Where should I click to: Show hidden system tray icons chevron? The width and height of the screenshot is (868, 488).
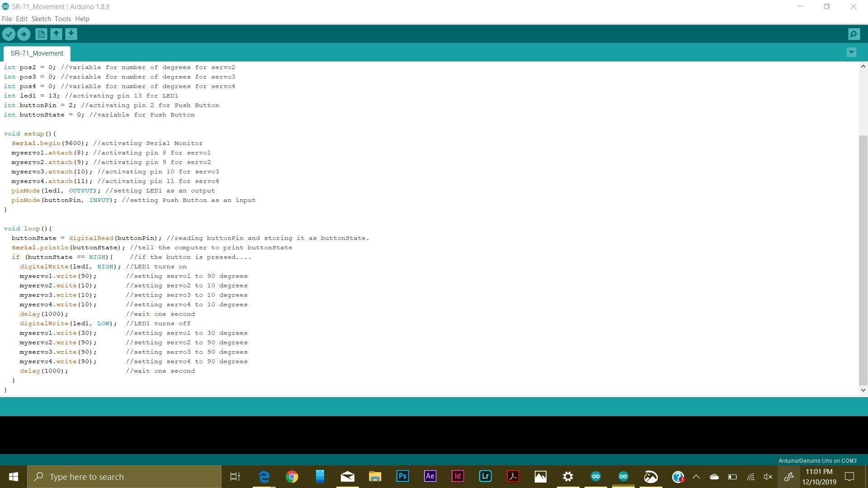click(x=696, y=477)
